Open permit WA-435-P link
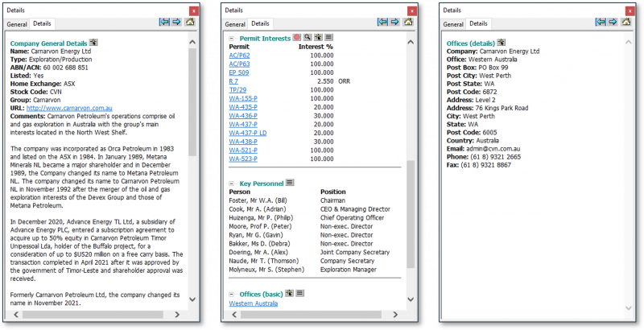The width and height of the screenshot is (644, 330). pyautogui.click(x=244, y=107)
